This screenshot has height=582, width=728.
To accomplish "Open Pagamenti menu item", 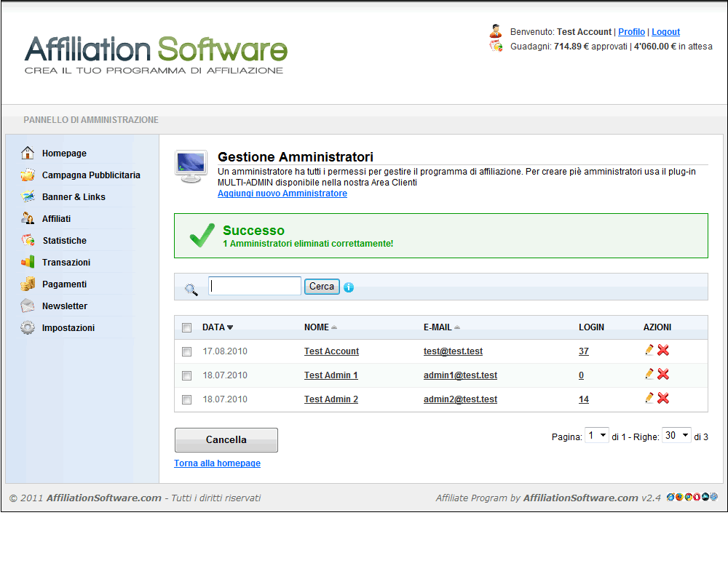I will pyautogui.click(x=64, y=284).
